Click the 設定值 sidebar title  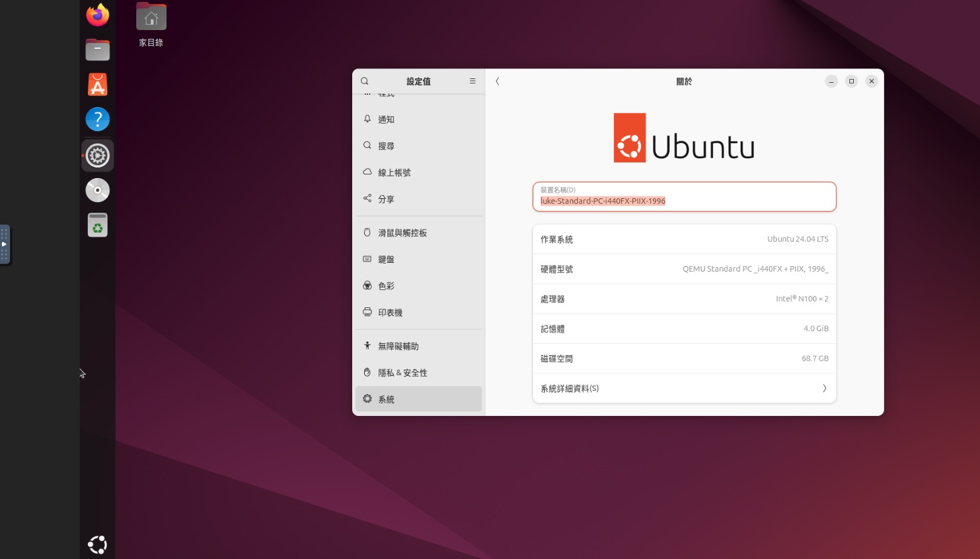419,82
